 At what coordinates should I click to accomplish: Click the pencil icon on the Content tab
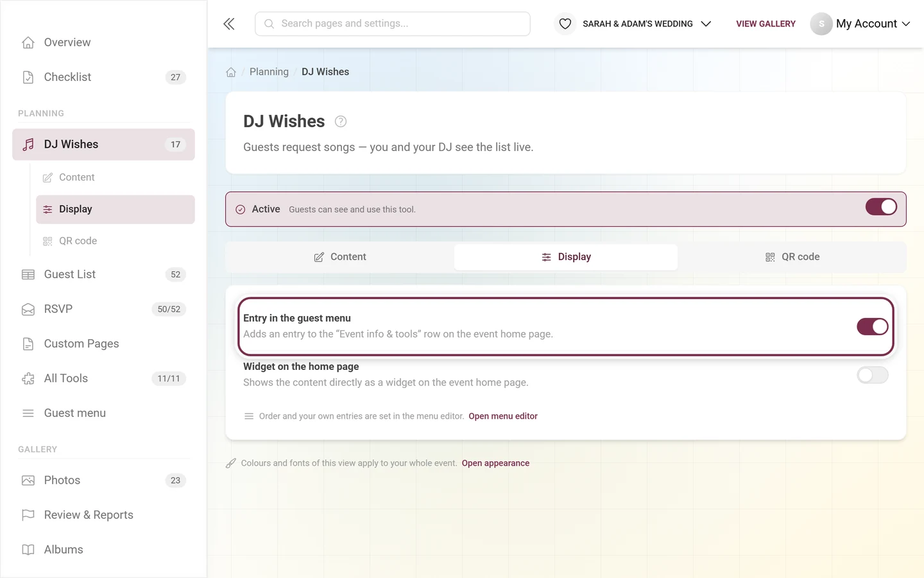tap(319, 257)
